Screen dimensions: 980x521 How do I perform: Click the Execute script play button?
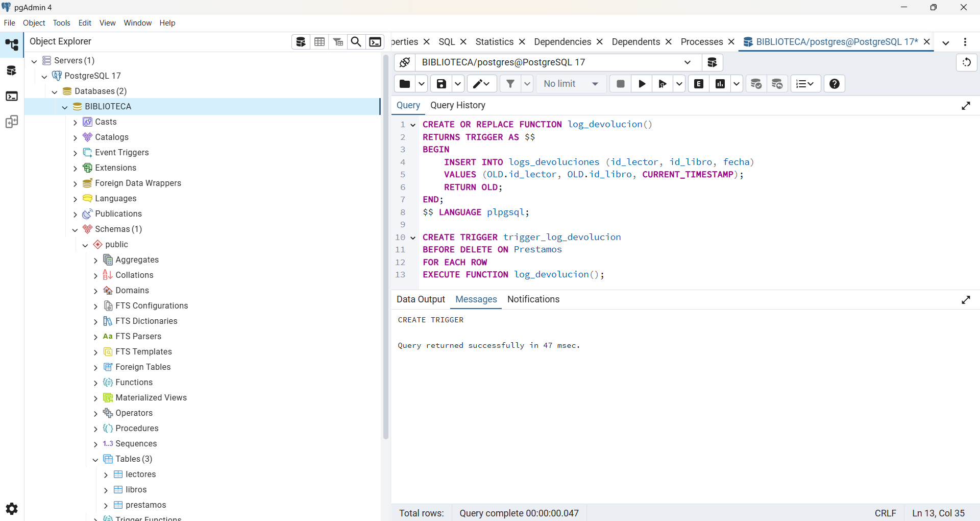tap(642, 84)
